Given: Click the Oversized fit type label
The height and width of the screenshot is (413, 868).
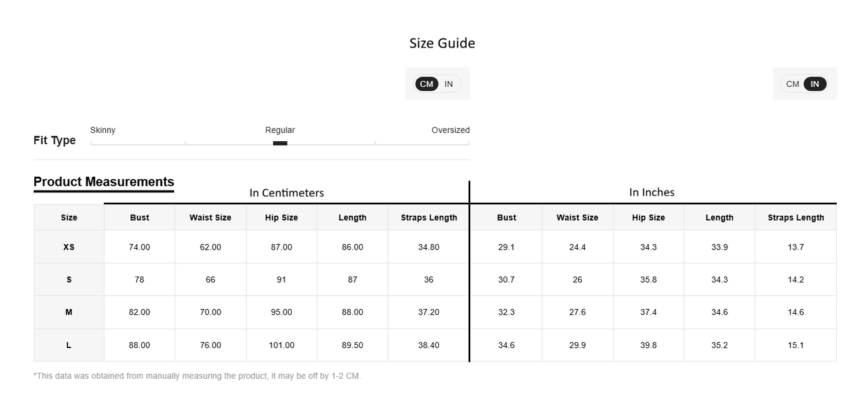Looking at the screenshot, I should click(450, 130).
